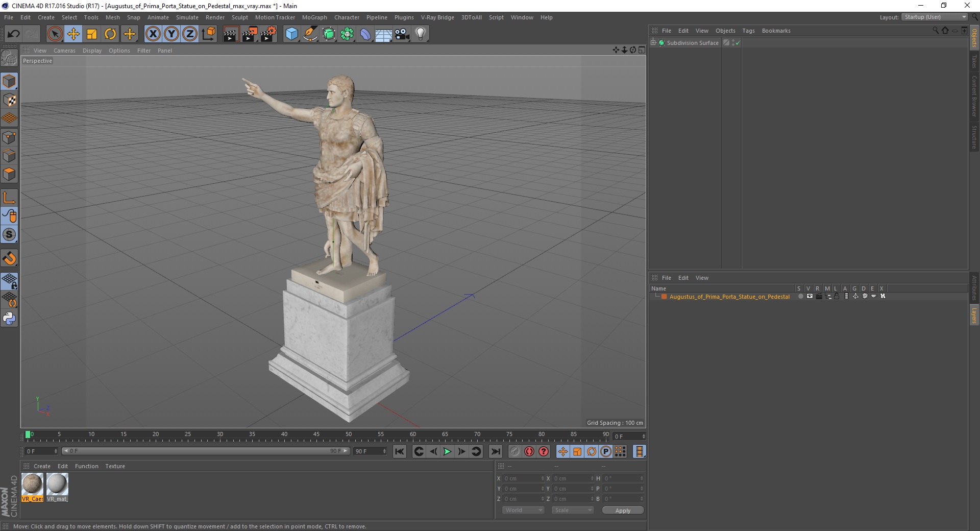This screenshot has height=531, width=980.
Task: Select the VR_Caes material thumbnail
Action: [32, 487]
